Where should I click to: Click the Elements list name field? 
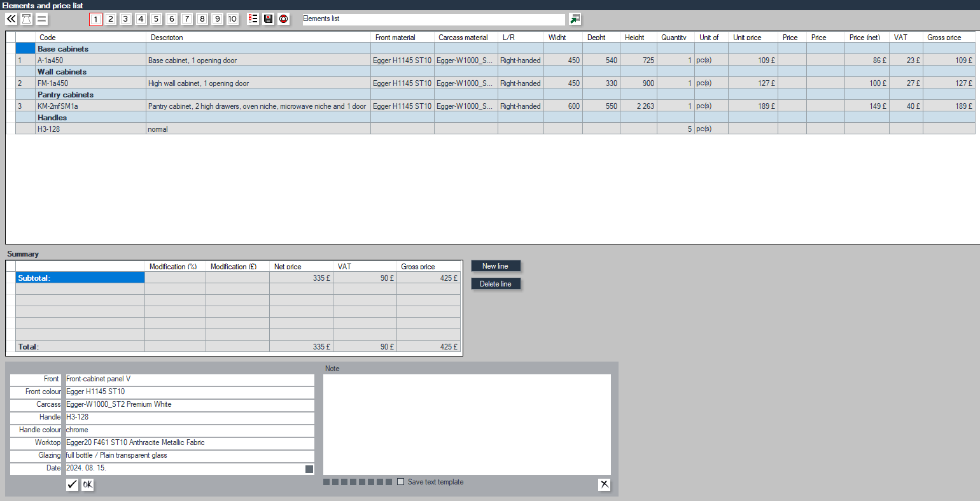coord(433,19)
